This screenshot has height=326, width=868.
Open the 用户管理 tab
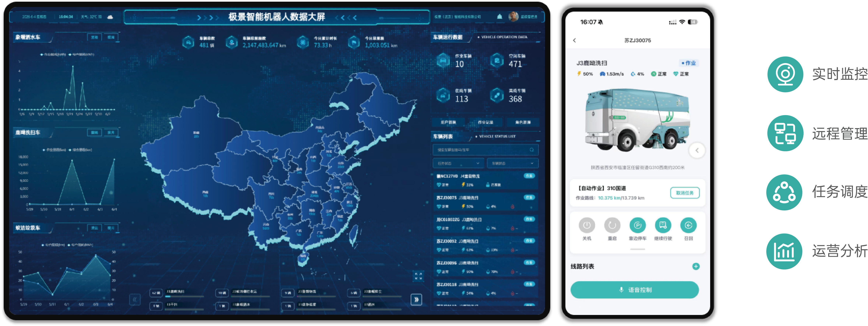(448, 122)
